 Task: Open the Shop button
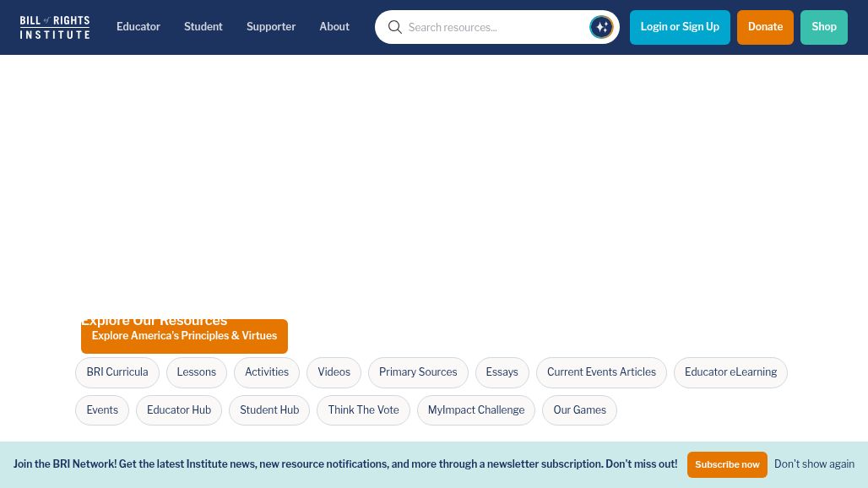coord(824,27)
